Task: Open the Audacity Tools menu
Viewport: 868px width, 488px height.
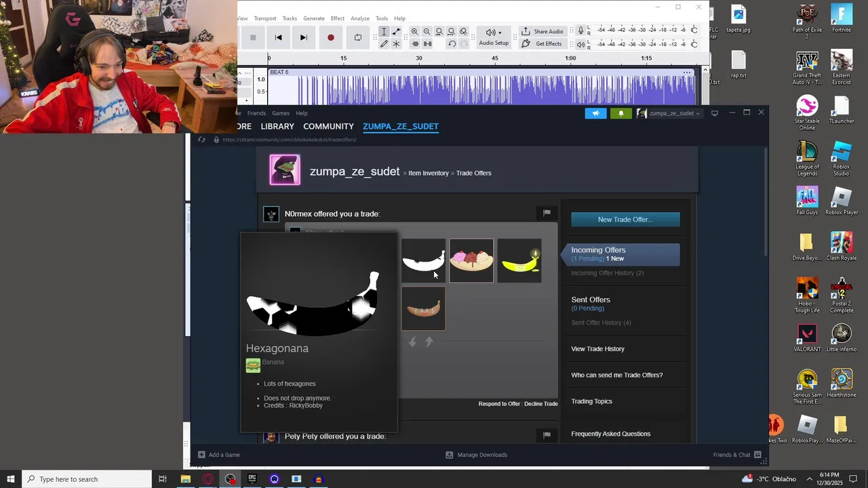Action: click(382, 18)
